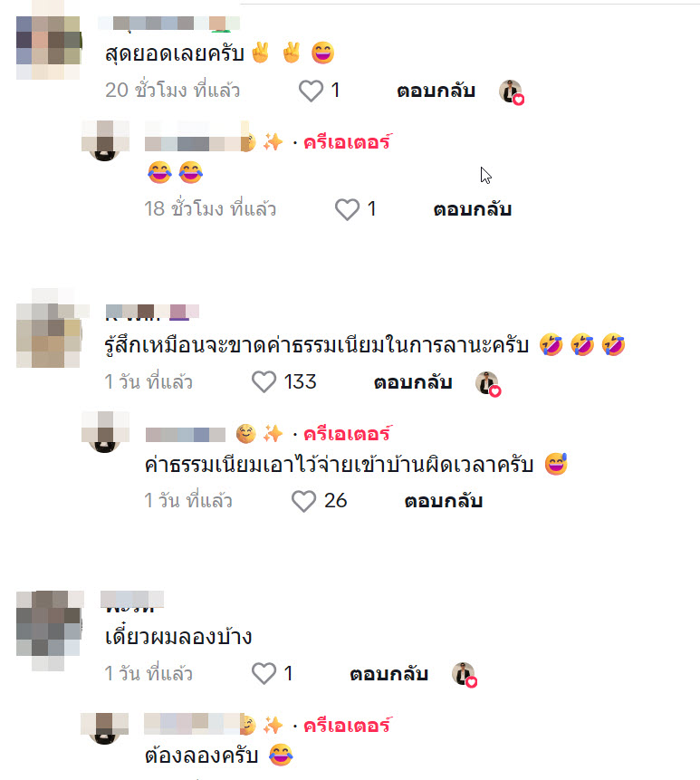Reply to creator's 18-hour-old emoji comment
The height and width of the screenshot is (780, 700).
473,209
